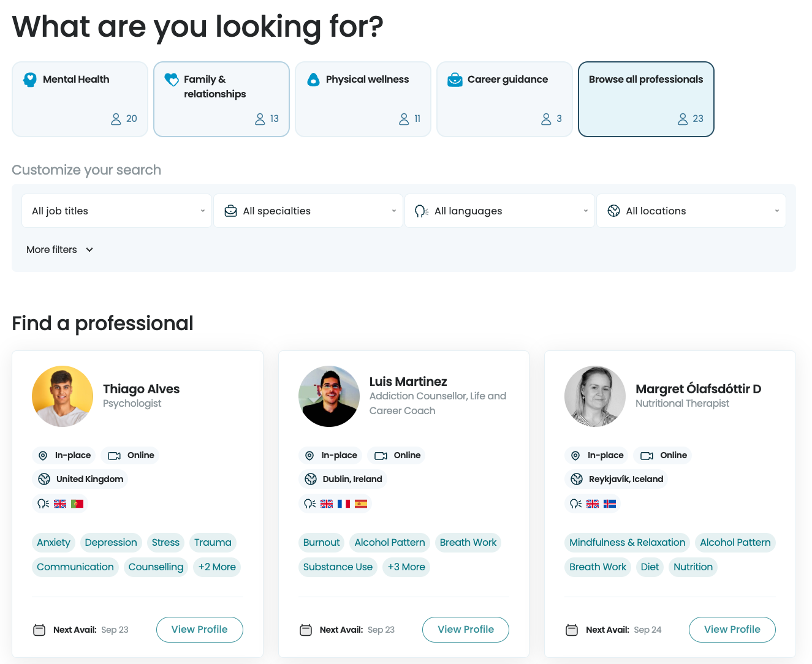Click the Career guidance briefcase icon
This screenshot has height=664, width=812.
click(x=455, y=80)
